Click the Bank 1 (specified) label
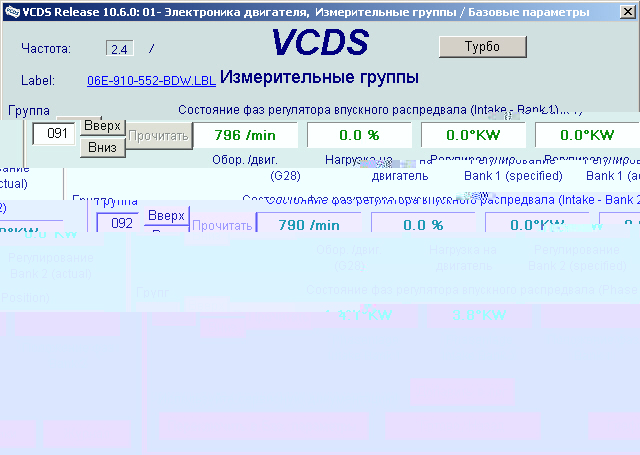Screen dimensions: 640x455 point(513,176)
